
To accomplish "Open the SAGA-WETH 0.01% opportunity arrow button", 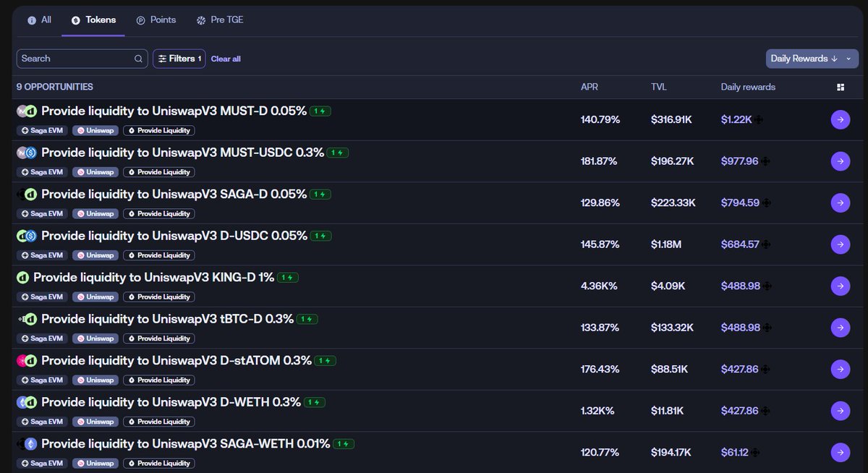I will coord(840,453).
